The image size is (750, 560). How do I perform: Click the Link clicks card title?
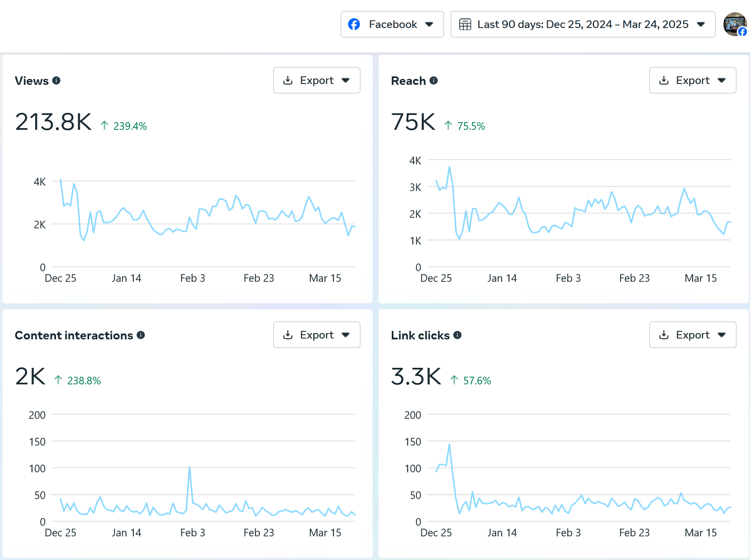click(420, 335)
